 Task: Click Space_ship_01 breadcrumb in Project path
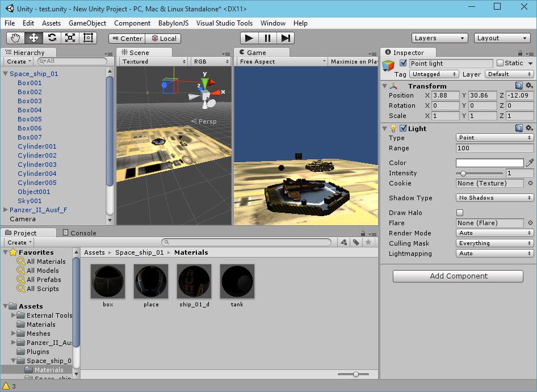coord(140,252)
